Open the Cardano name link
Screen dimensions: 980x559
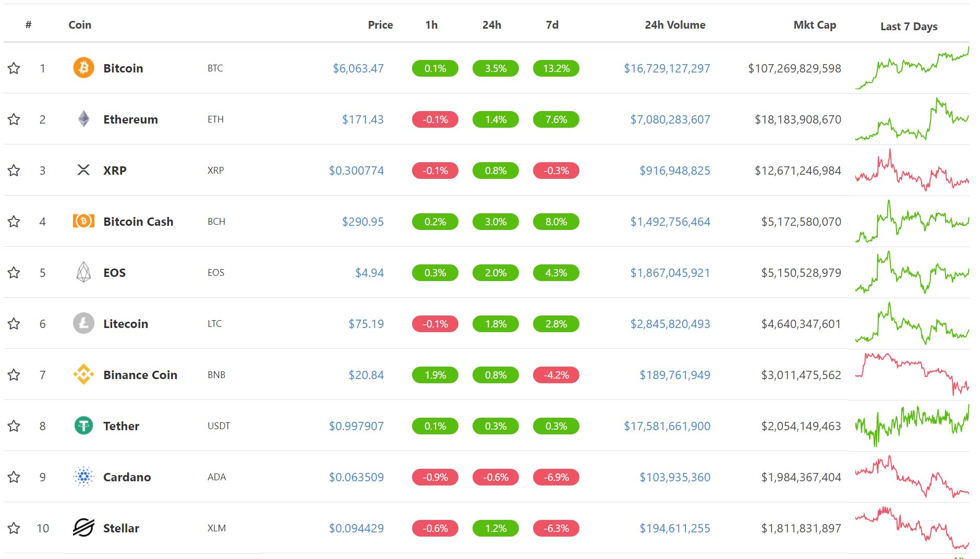coord(127,477)
